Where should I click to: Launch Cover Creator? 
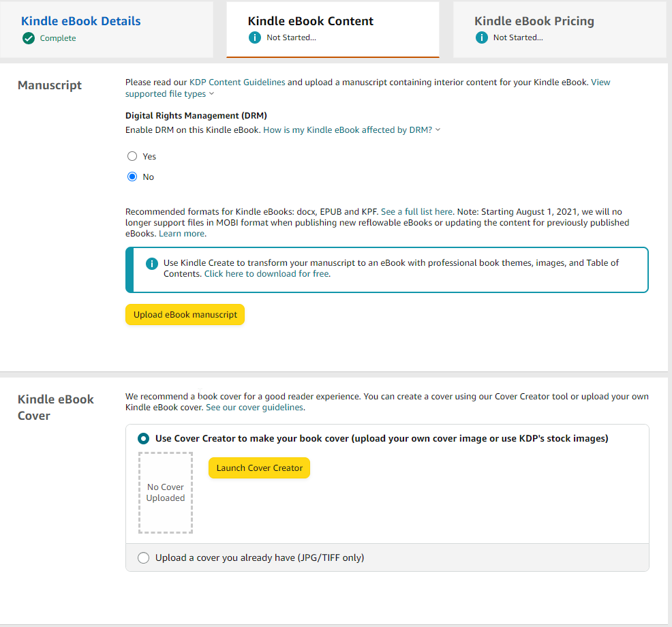coord(259,468)
